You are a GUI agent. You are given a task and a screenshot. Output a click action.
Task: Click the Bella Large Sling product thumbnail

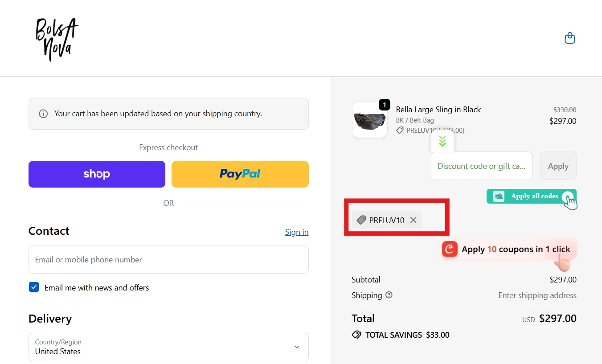[x=369, y=120]
